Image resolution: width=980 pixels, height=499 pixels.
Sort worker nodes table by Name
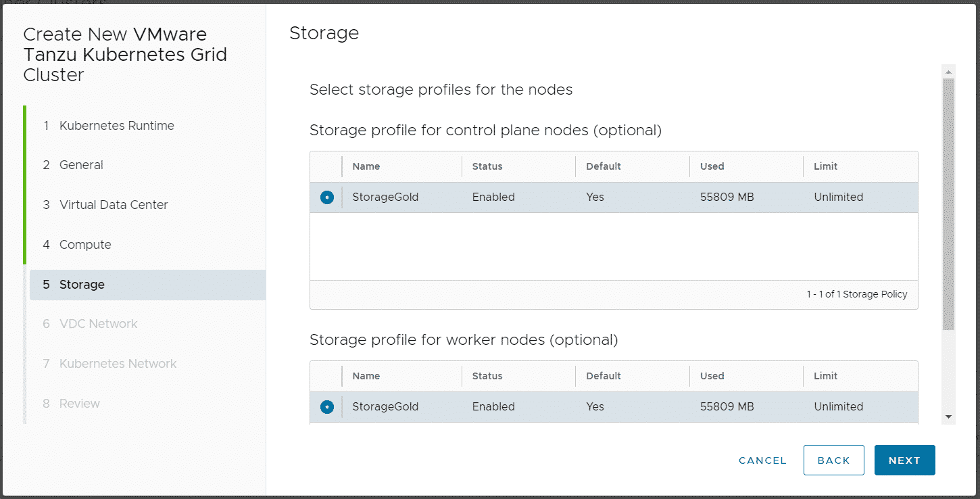tap(366, 376)
